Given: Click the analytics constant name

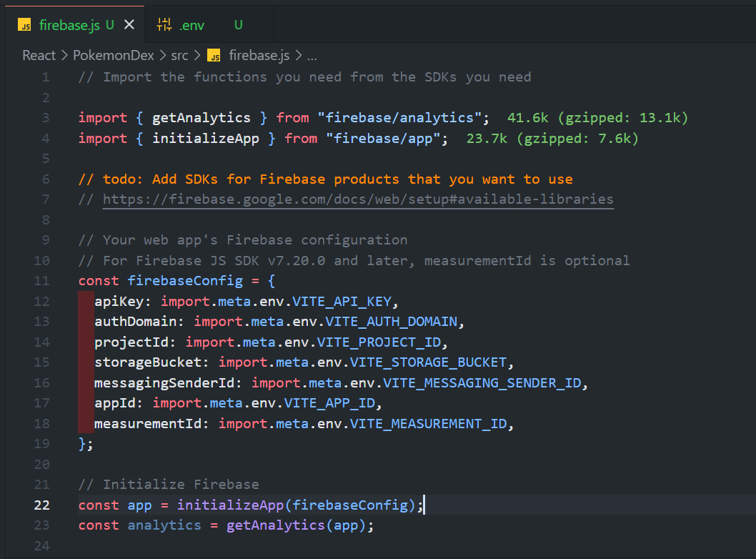Looking at the screenshot, I should [x=164, y=525].
